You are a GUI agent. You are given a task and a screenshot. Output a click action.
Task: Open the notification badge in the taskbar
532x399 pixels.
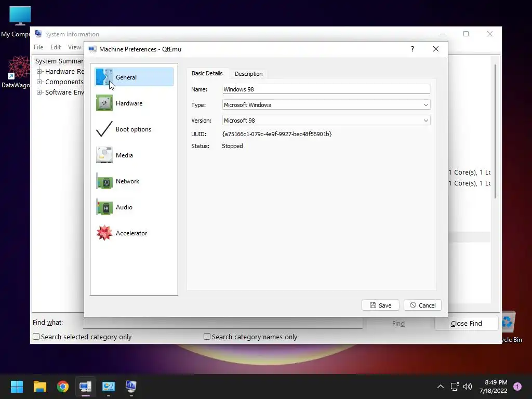[517, 386]
